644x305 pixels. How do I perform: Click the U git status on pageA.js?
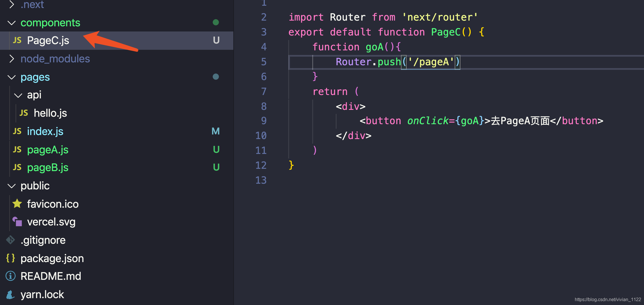pos(216,150)
